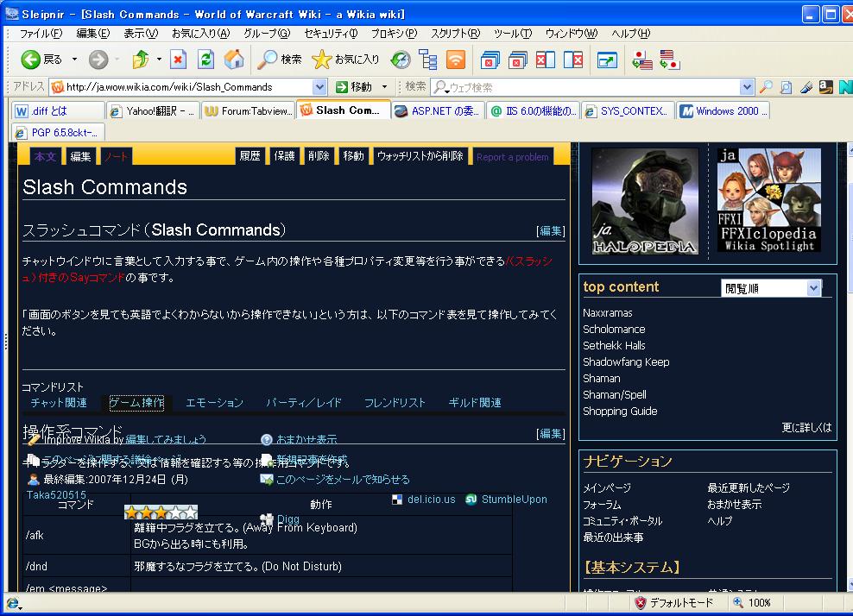853x616 pixels.
Task: Open the グループ(G) menu
Action: (267, 34)
